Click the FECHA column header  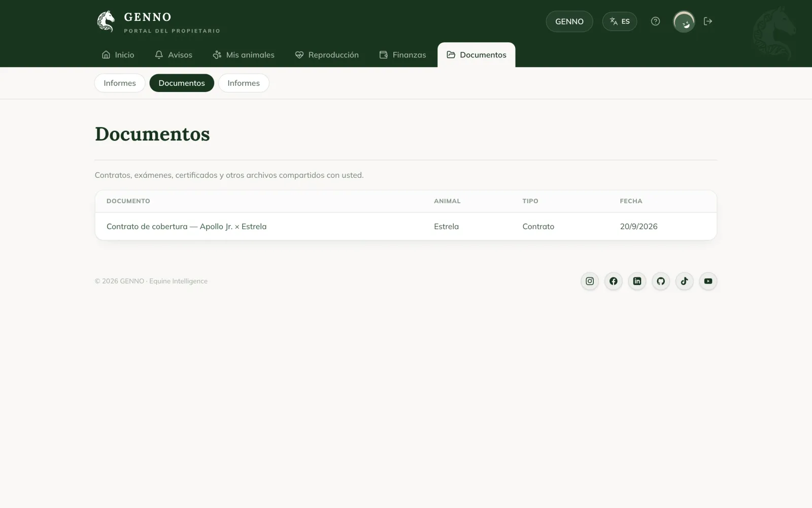click(631, 201)
